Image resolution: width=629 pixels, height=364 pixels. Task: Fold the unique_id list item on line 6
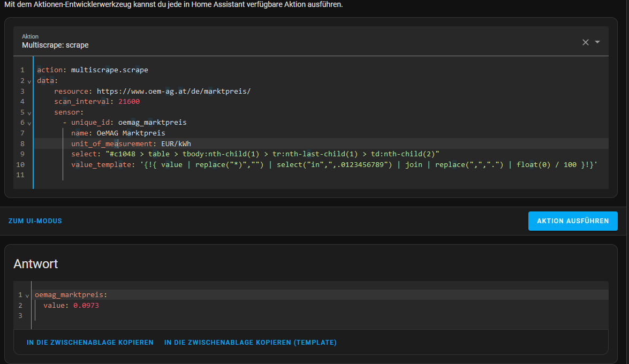29,123
